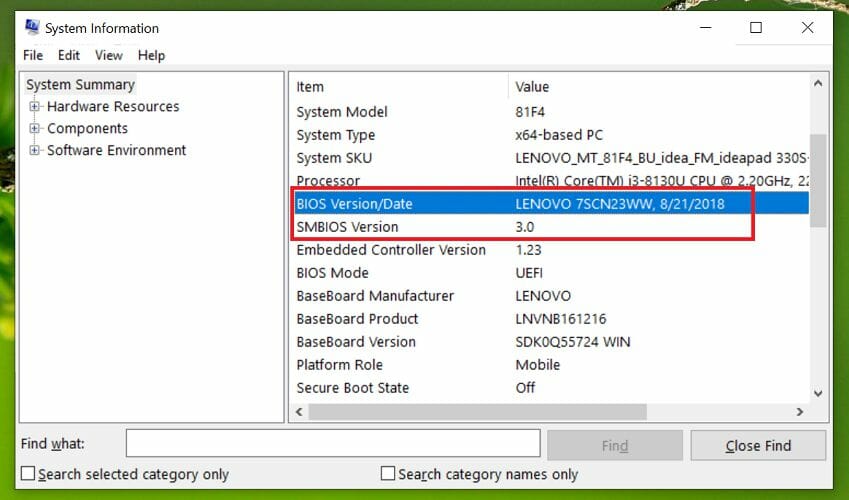The width and height of the screenshot is (849, 500).
Task: Select the Hardware Resources tree item
Action: pos(113,106)
